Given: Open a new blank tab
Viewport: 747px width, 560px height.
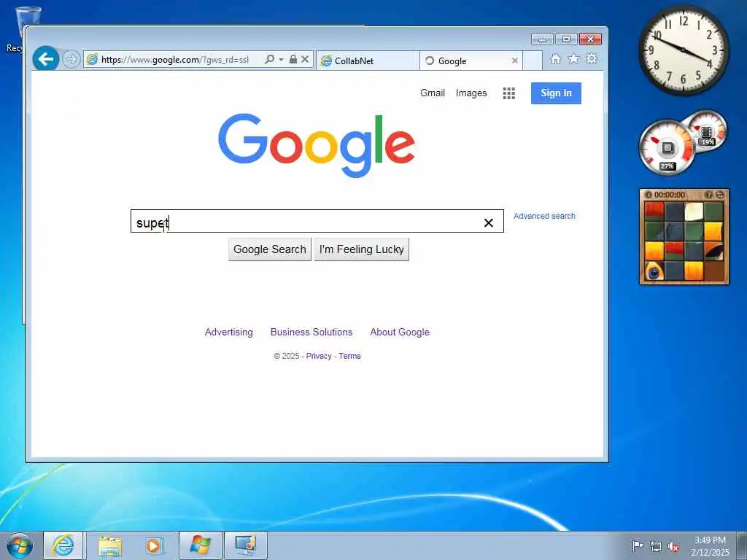Looking at the screenshot, I should coord(533,61).
